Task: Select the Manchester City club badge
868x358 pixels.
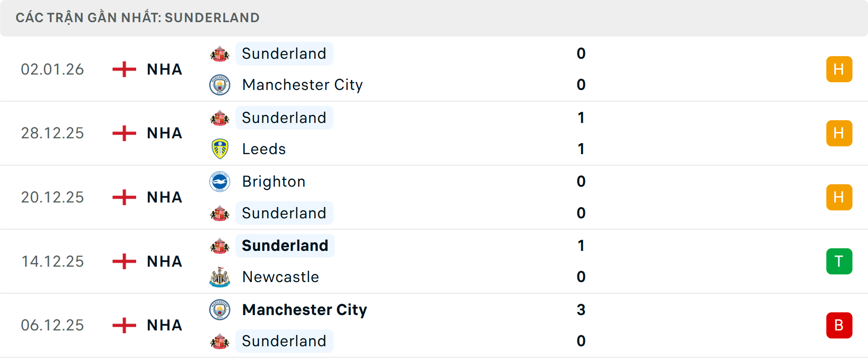Action: (x=220, y=85)
